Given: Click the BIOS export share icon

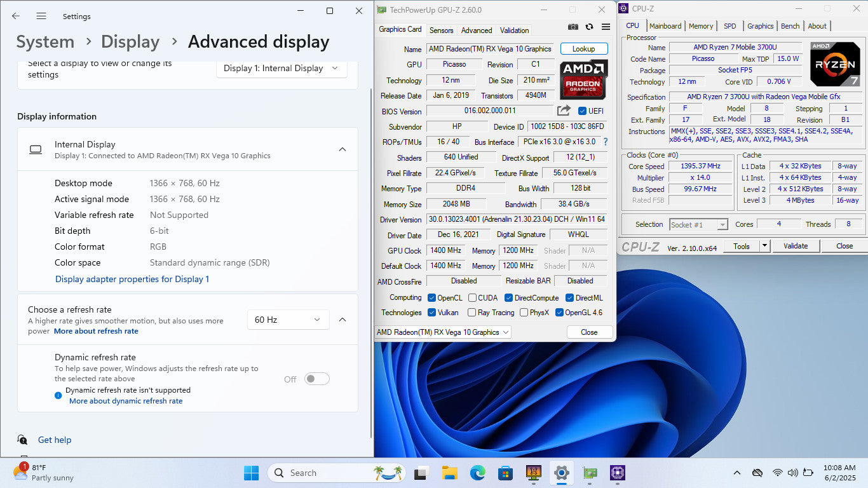Looking at the screenshot, I should (x=564, y=111).
